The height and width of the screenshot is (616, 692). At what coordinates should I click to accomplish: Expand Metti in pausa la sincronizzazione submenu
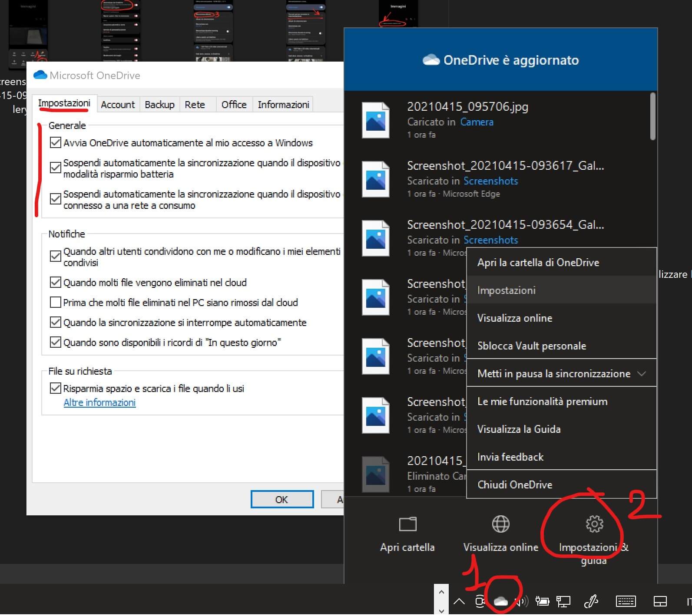pyautogui.click(x=641, y=374)
